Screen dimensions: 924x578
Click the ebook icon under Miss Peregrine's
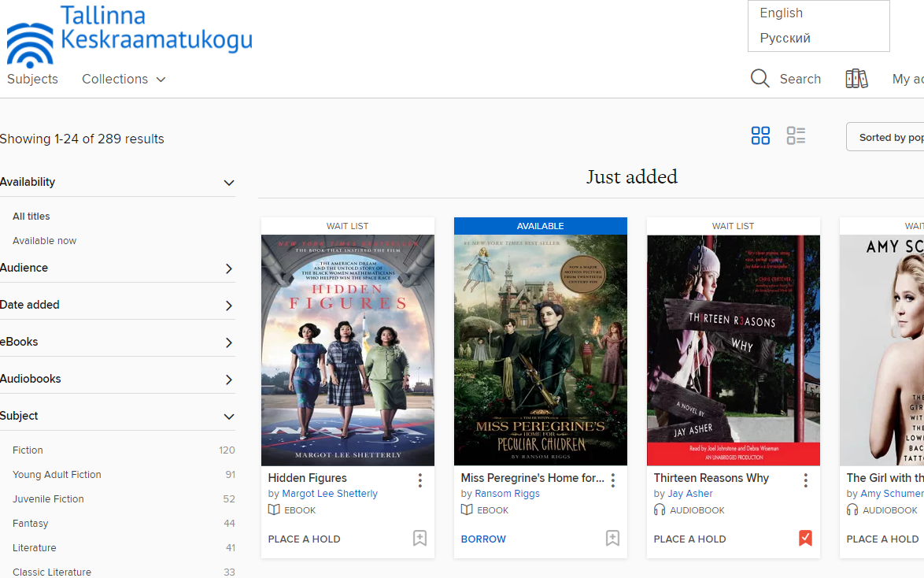click(x=467, y=509)
